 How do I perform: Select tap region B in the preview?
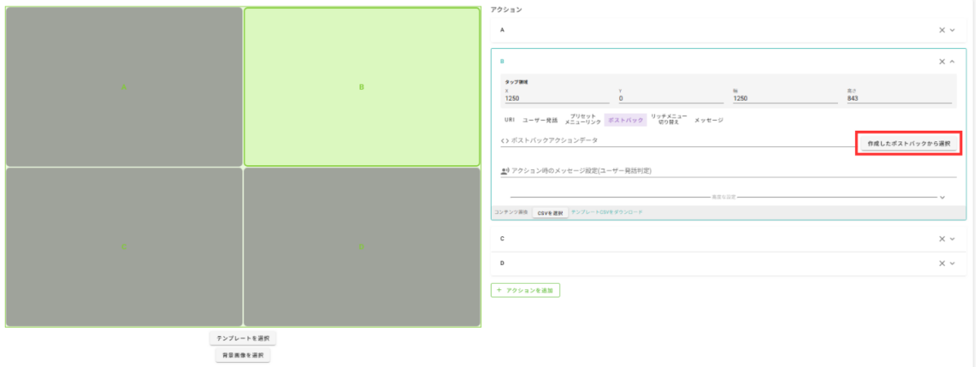coord(362,87)
